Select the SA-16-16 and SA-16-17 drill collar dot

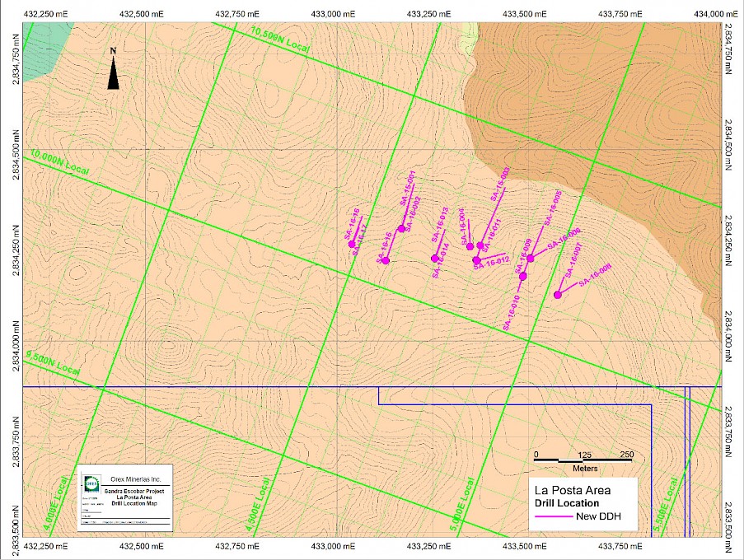coord(352,244)
